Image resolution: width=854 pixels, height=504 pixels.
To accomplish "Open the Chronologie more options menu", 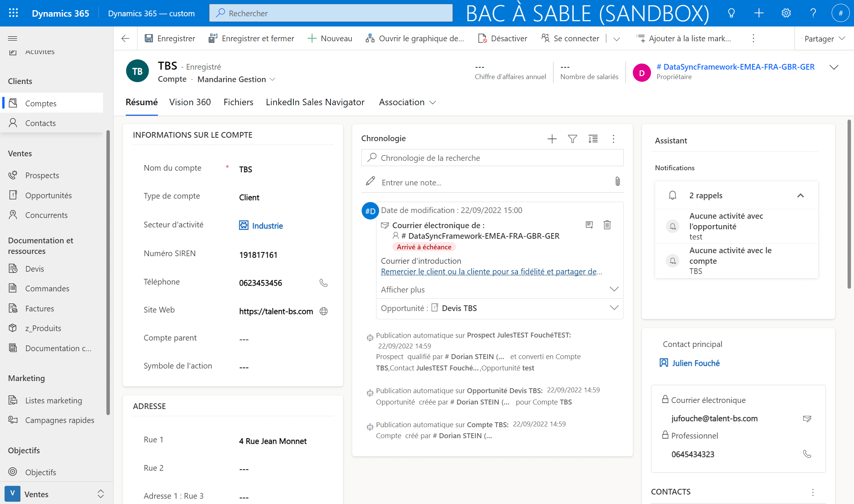I will pos(614,139).
